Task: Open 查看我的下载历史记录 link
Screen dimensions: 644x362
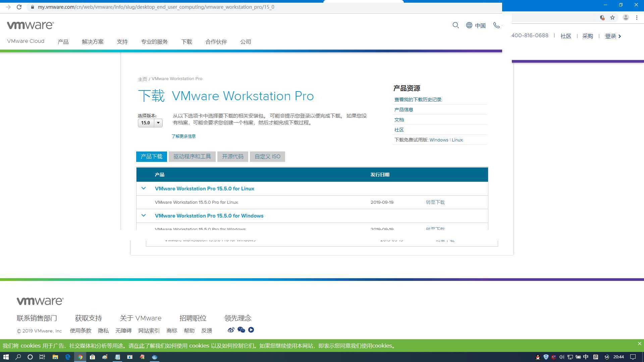Action: 418,100
